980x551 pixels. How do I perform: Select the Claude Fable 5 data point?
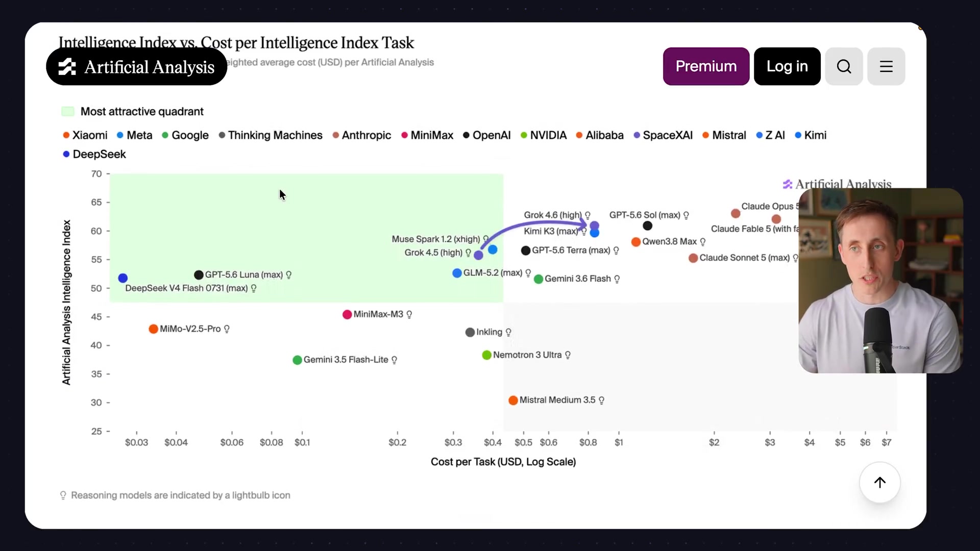click(776, 219)
